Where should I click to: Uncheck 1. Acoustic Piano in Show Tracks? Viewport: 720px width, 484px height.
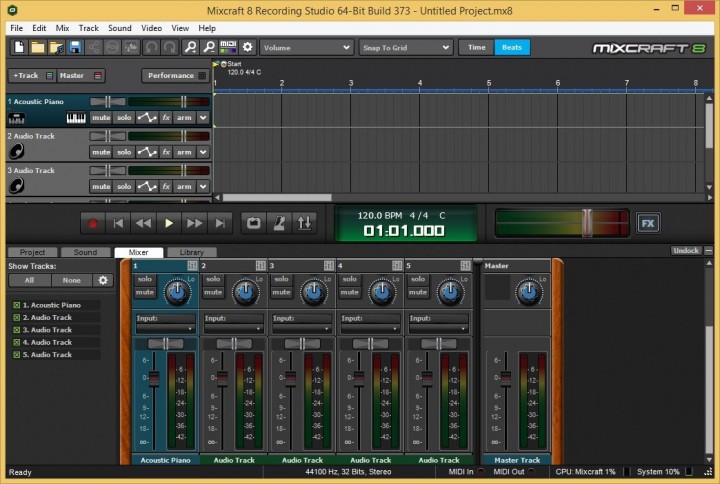(17, 305)
